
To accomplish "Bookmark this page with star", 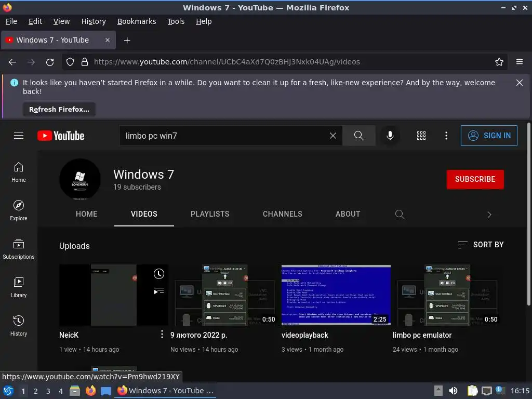I will (x=499, y=62).
